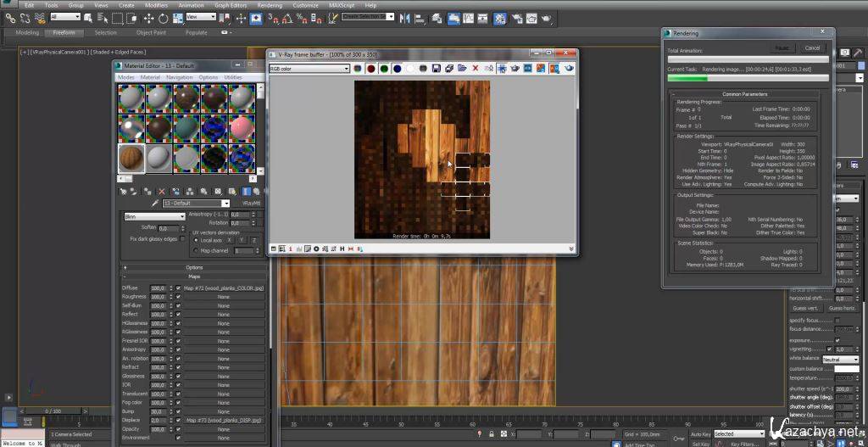Click the load image folder icon in frame buffer
Viewport: 868px width, 447px height.
point(461,69)
